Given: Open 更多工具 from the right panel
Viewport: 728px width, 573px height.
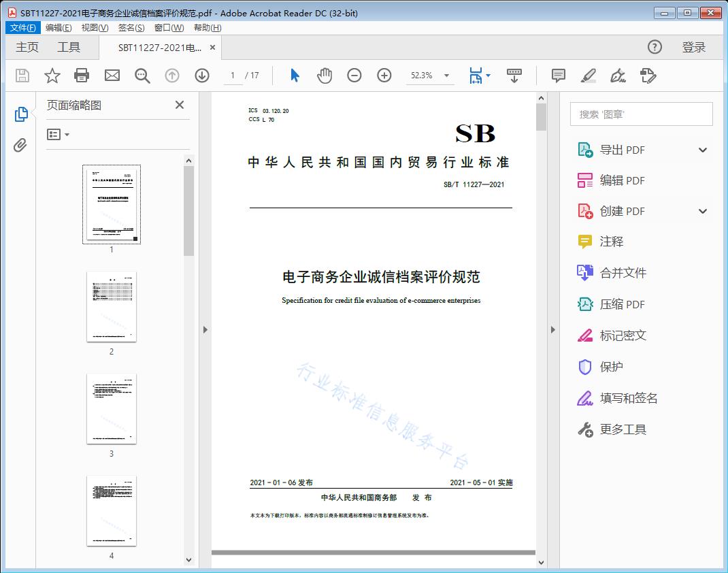Looking at the screenshot, I should click(x=623, y=429).
